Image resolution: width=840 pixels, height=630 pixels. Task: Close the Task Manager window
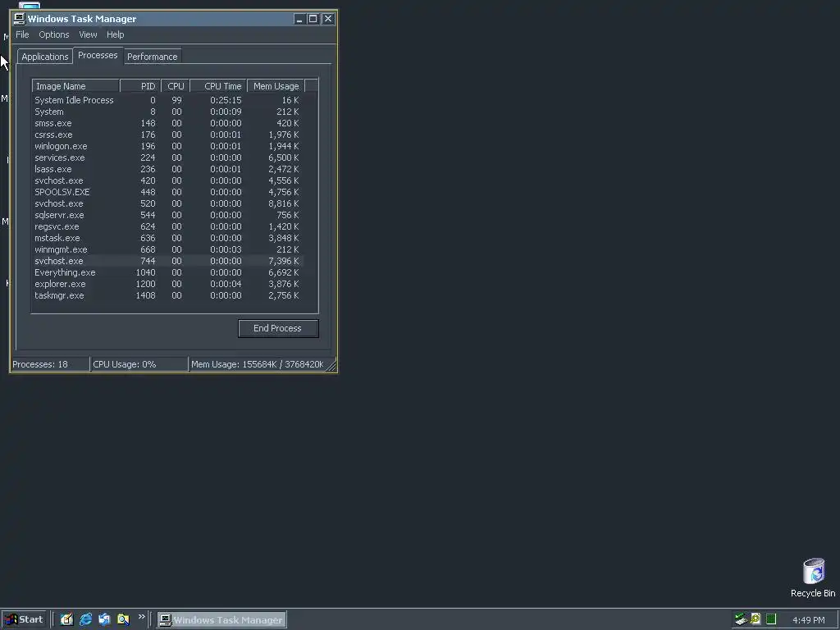point(328,19)
